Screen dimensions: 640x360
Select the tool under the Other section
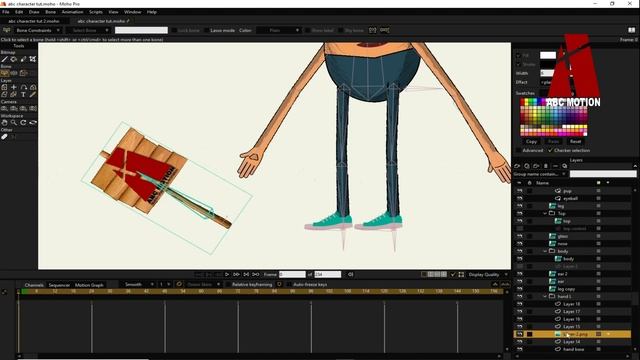coord(5,137)
